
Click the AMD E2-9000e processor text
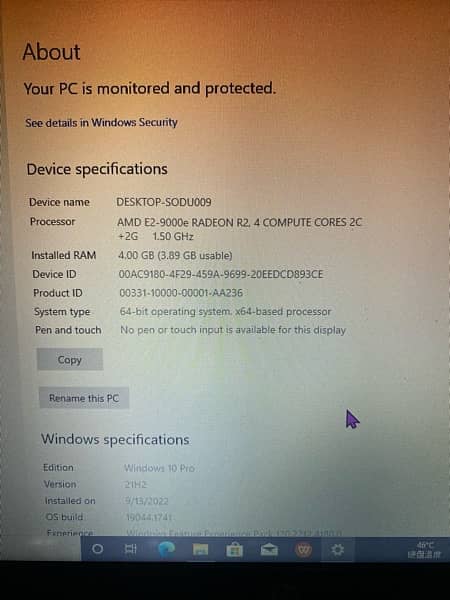click(240, 229)
